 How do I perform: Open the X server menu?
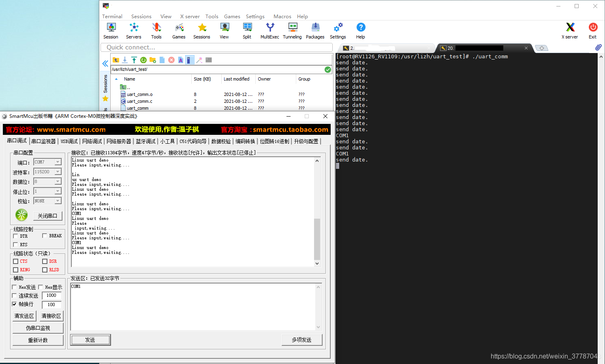point(190,17)
